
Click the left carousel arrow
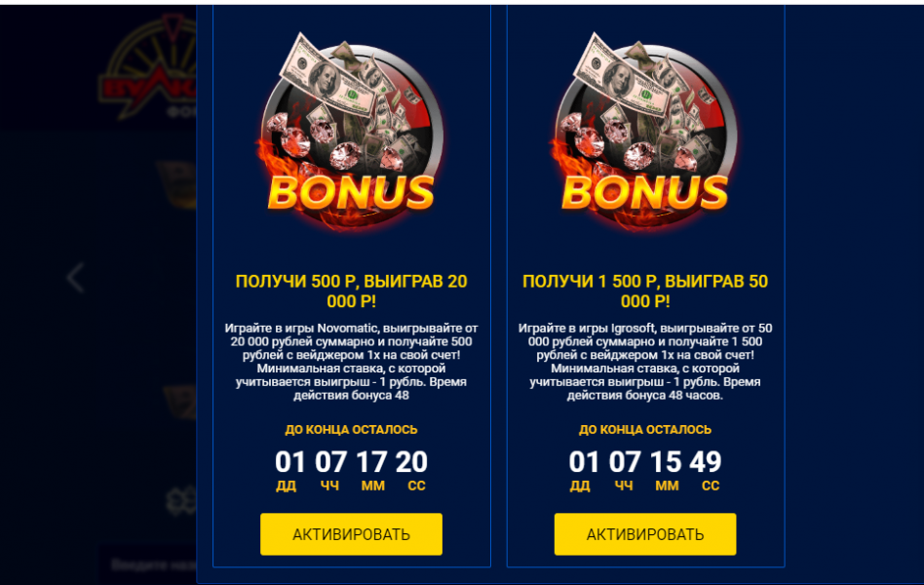[x=75, y=278]
